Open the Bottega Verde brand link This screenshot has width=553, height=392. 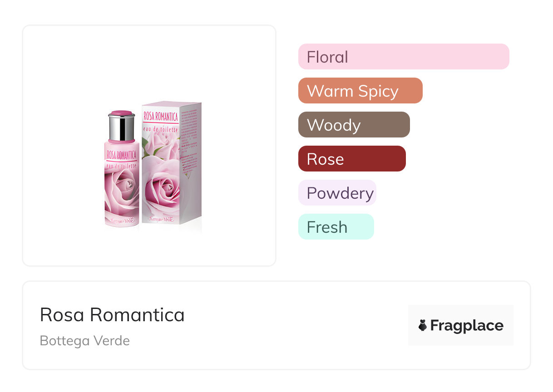tap(85, 341)
